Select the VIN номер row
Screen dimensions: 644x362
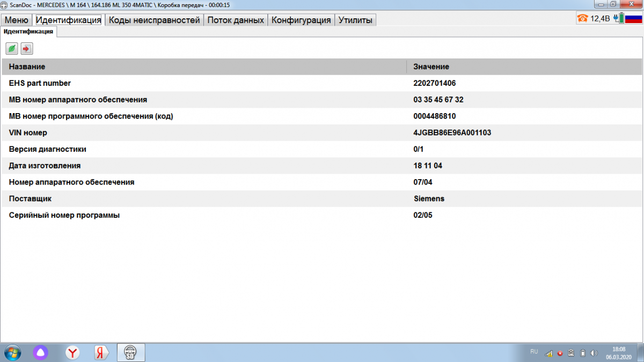coord(321,132)
